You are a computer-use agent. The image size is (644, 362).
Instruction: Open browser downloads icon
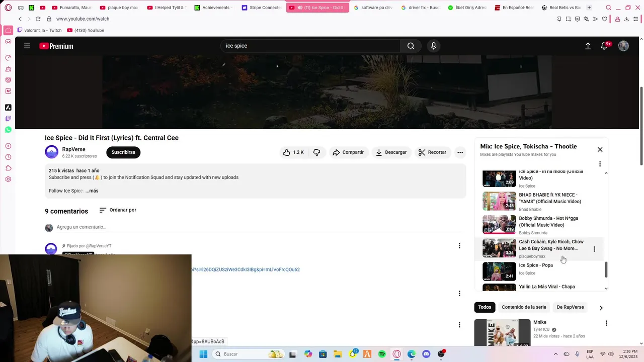click(626, 19)
